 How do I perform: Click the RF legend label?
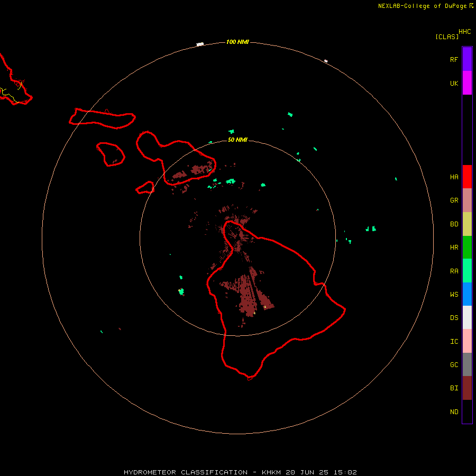click(x=454, y=60)
